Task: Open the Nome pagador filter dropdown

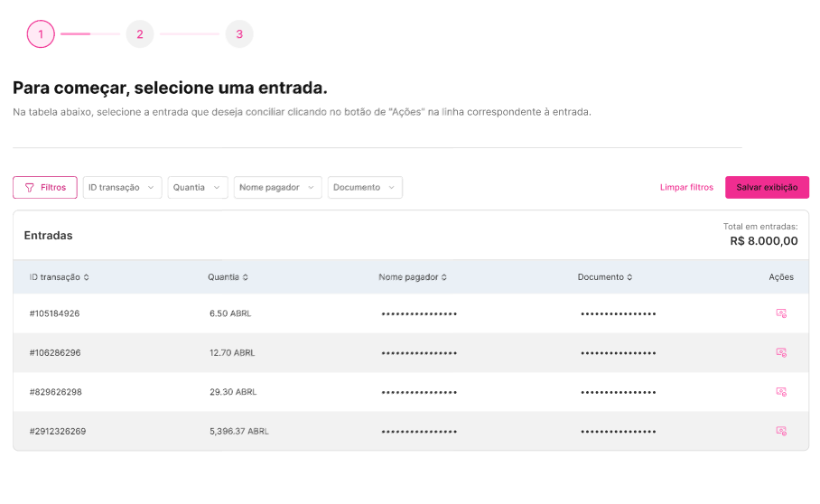Action: pyautogui.click(x=277, y=187)
